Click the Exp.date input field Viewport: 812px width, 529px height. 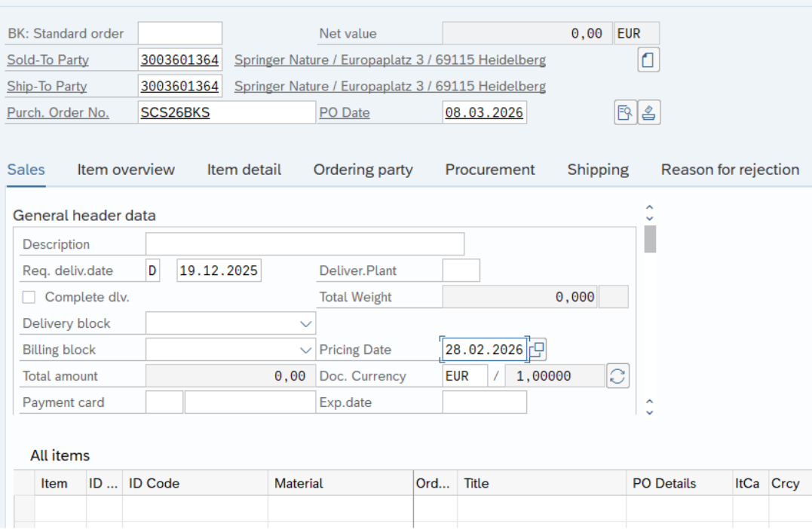(x=485, y=402)
